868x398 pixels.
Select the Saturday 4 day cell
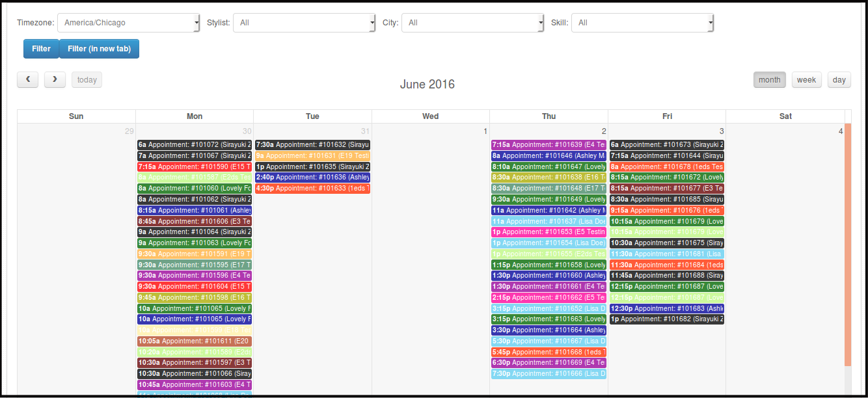tap(785, 260)
